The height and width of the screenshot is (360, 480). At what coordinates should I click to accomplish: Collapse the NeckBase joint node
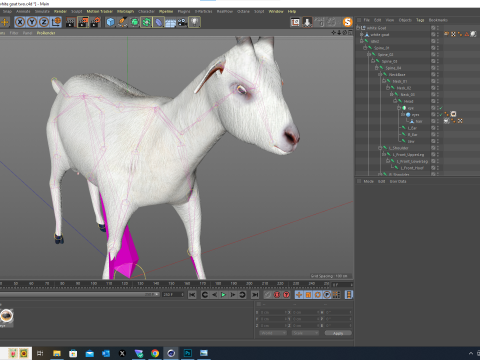(x=380, y=75)
